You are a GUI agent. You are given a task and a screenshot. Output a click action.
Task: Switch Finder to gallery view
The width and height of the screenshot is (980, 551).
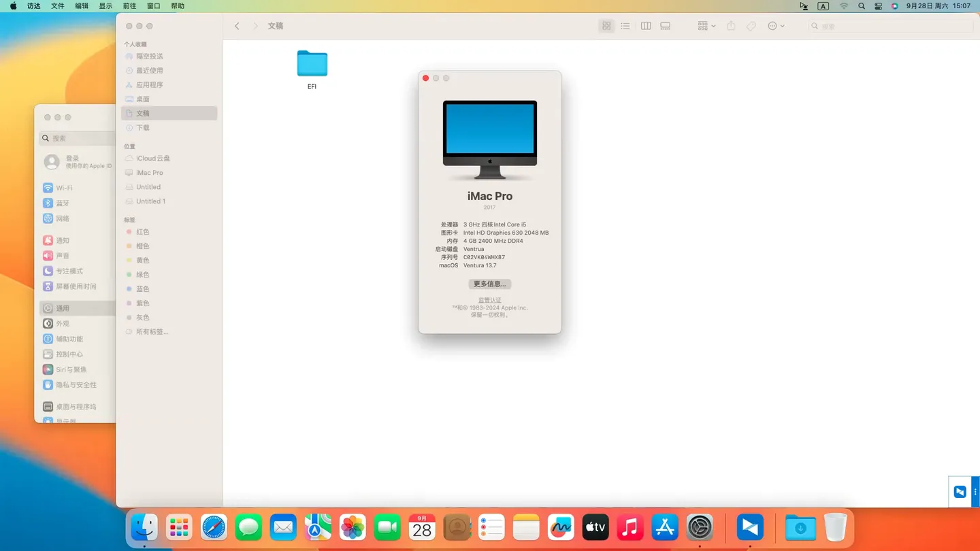[666, 26]
